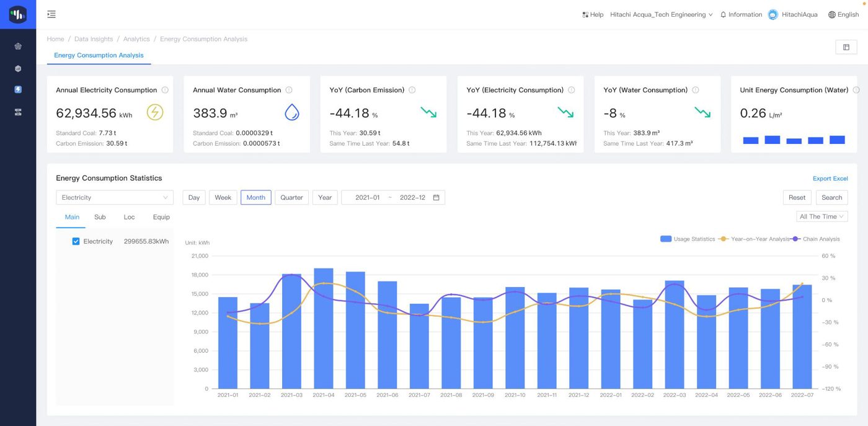Click the Water Consumption downward trend arrow
This screenshot has width=868, height=426.
pyautogui.click(x=702, y=112)
